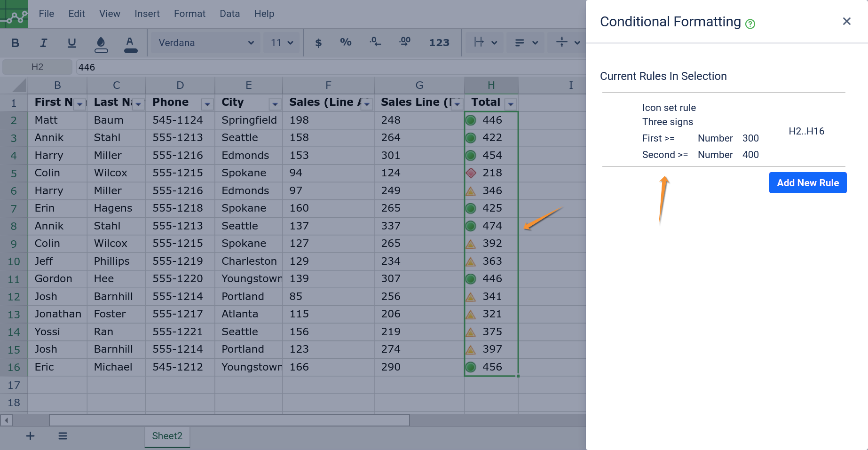
Task: Open the 123 number format options
Action: point(439,43)
